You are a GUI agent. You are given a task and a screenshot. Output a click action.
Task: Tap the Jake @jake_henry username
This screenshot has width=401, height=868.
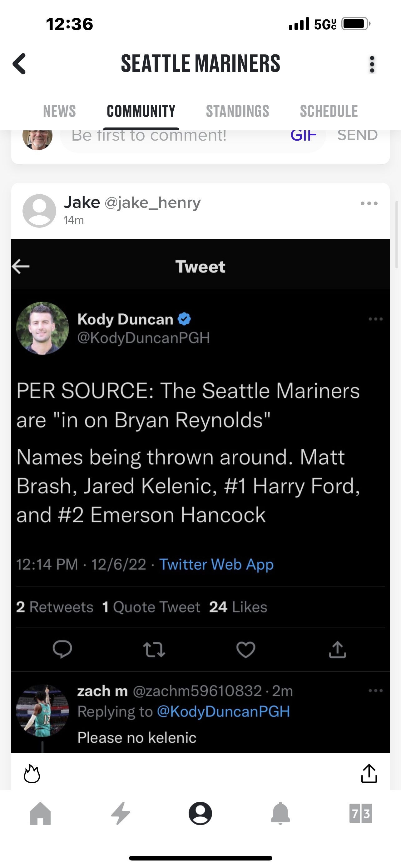(x=132, y=202)
